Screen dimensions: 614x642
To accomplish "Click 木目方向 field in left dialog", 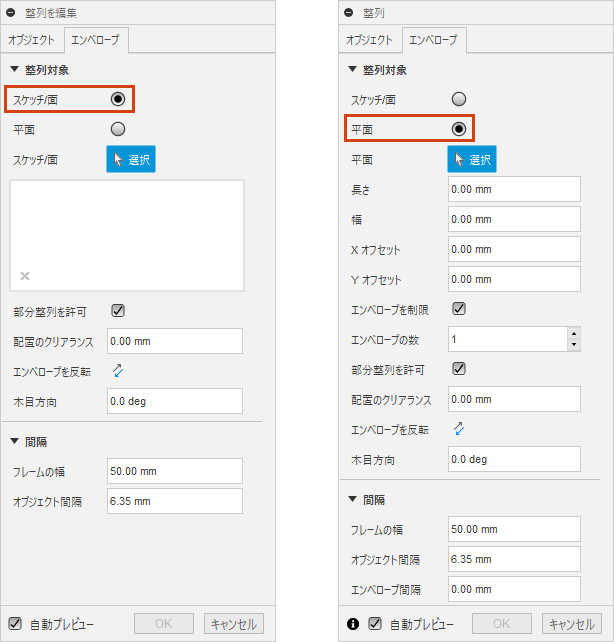I will pyautogui.click(x=175, y=401).
